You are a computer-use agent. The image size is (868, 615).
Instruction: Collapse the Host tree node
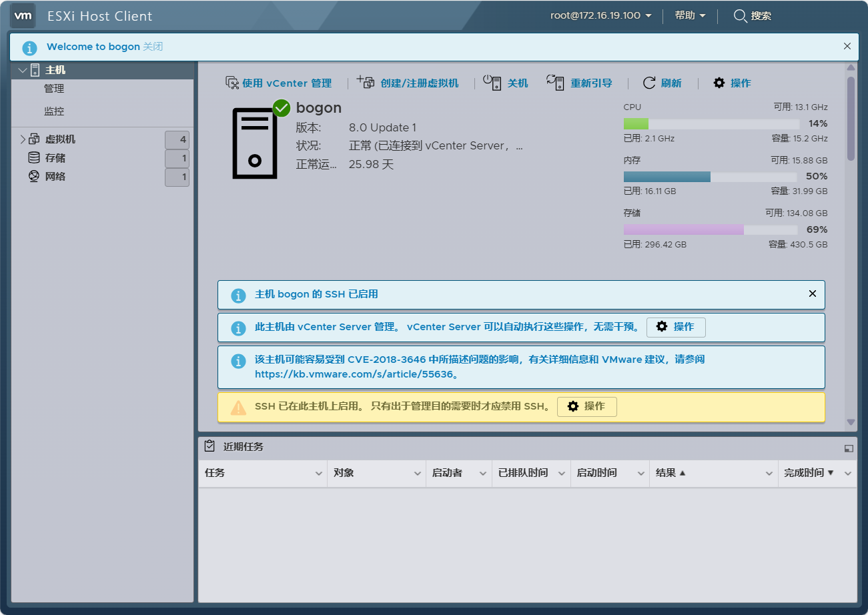pyautogui.click(x=22, y=70)
